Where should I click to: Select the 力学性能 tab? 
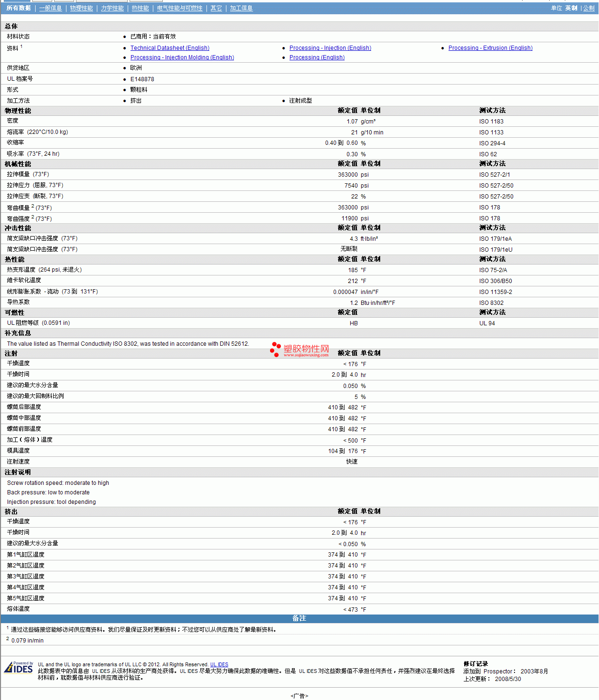(x=112, y=8)
